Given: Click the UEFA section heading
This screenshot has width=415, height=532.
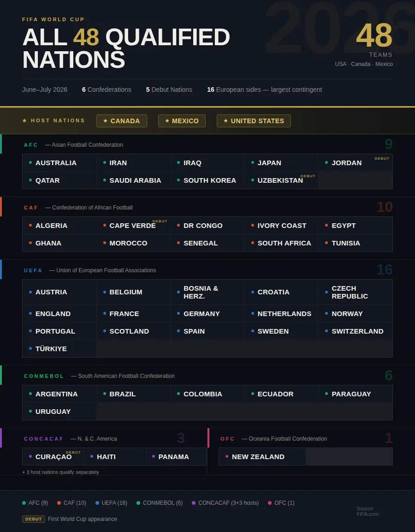Looking at the screenshot, I should 33,270.
